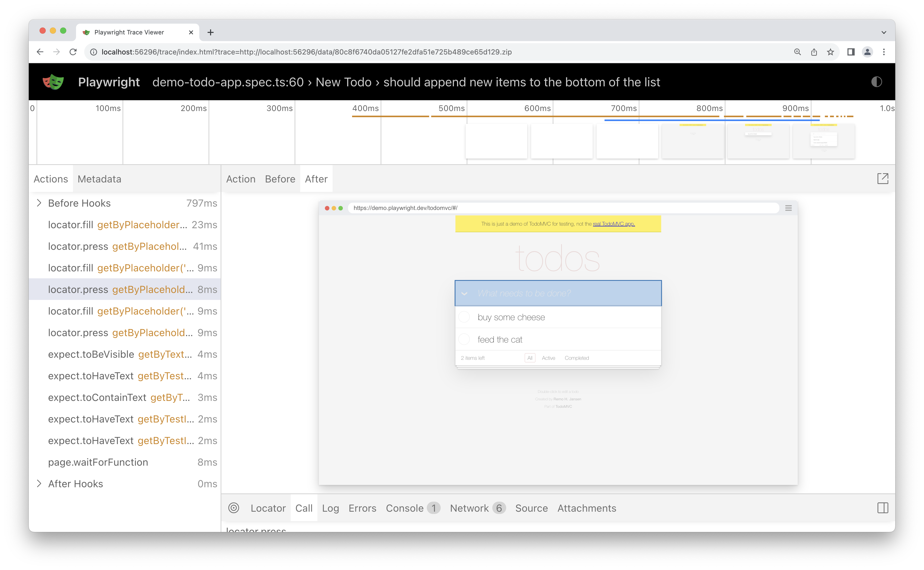This screenshot has width=924, height=570.
Task: Toggle the bottom split panel layout icon
Action: (x=883, y=508)
